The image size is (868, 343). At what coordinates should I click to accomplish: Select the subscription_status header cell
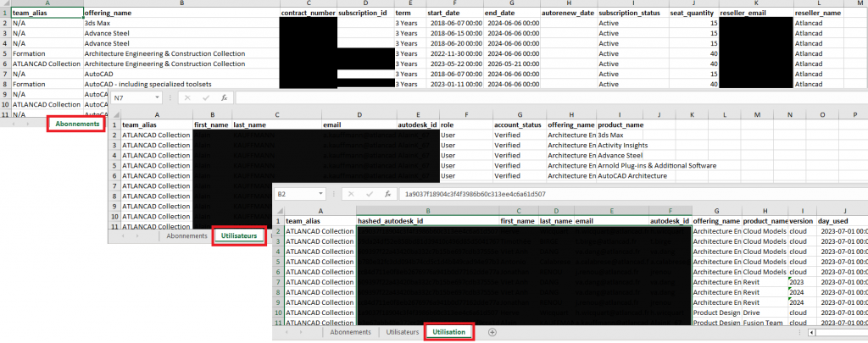[x=628, y=14]
